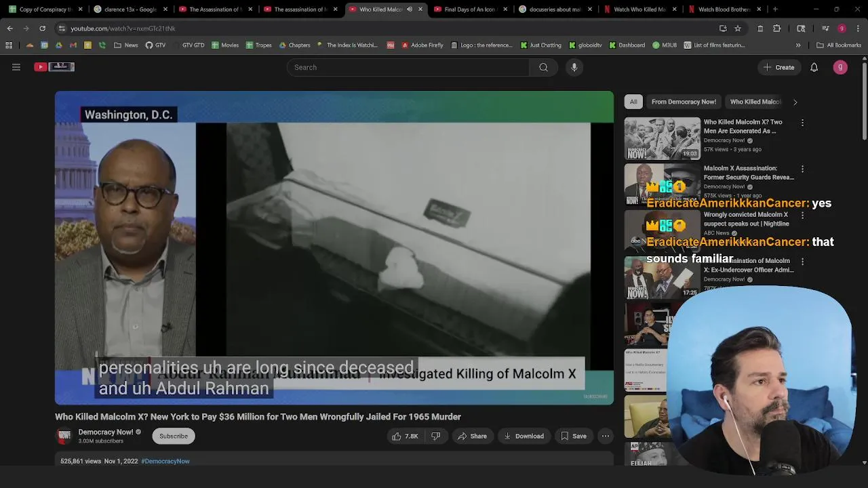The image size is (868, 488).
Task: Click the video player frame
Action: 334,247
